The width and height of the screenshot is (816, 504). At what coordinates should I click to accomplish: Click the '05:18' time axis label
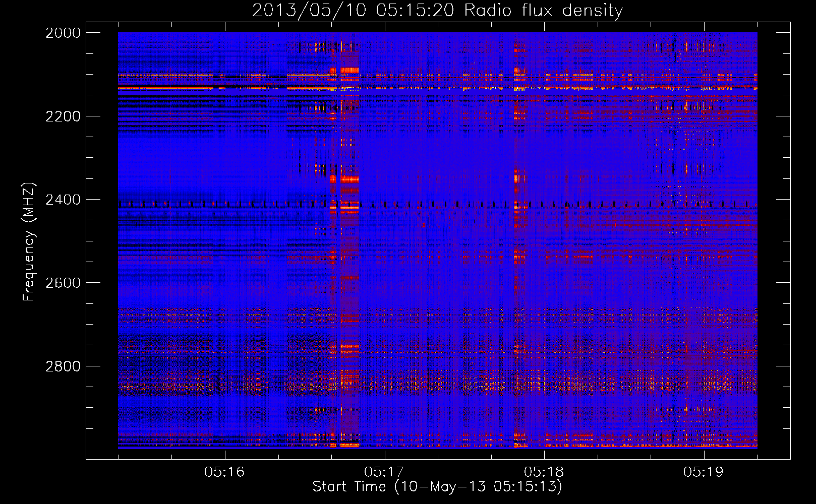click(544, 472)
